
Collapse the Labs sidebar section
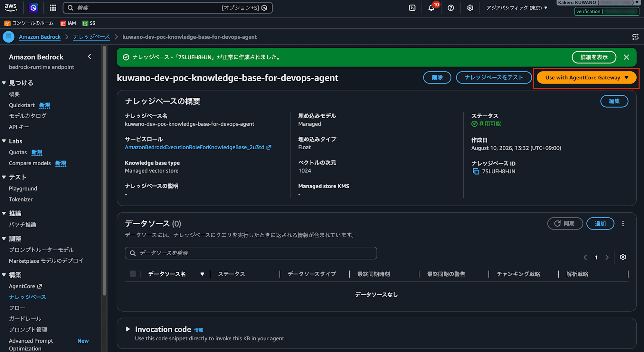pos(4,141)
